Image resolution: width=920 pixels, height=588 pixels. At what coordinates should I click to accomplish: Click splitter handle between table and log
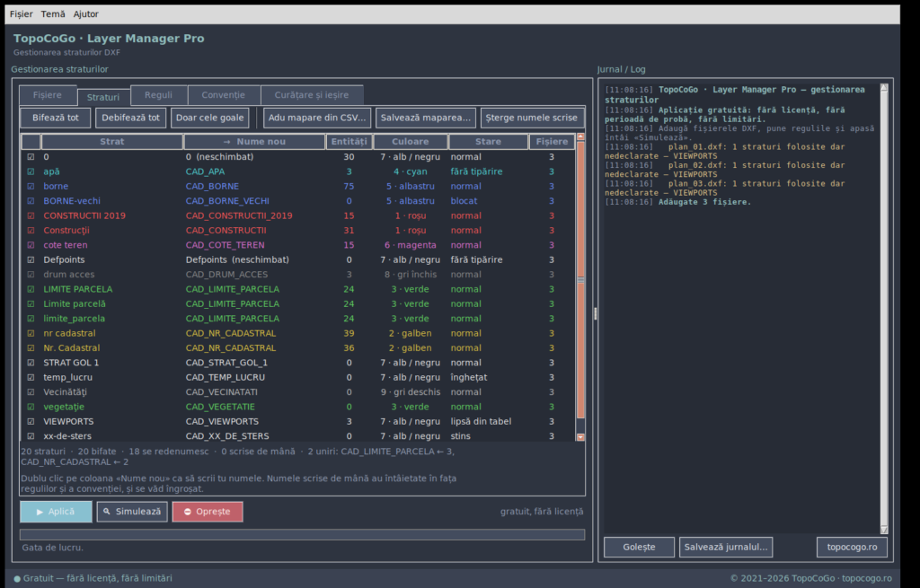[x=596, y=313]
